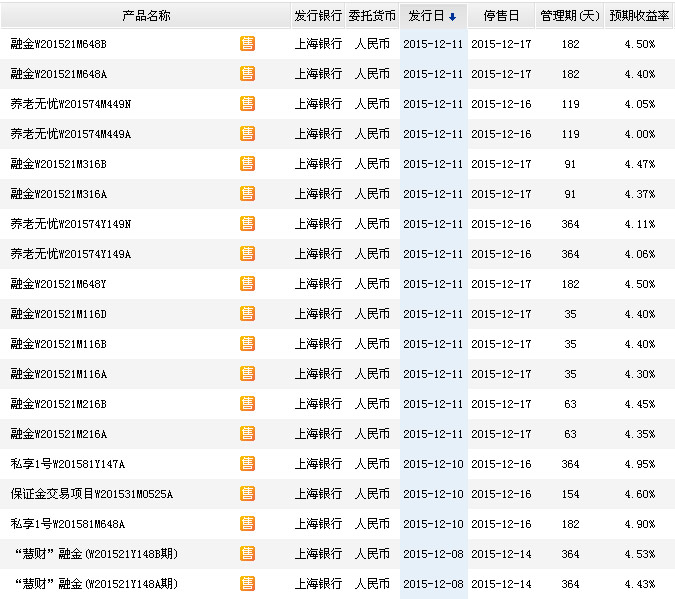Sort by 发行银行 column header
Viewport: 675px width, 599px height.
tap(318, 16)
